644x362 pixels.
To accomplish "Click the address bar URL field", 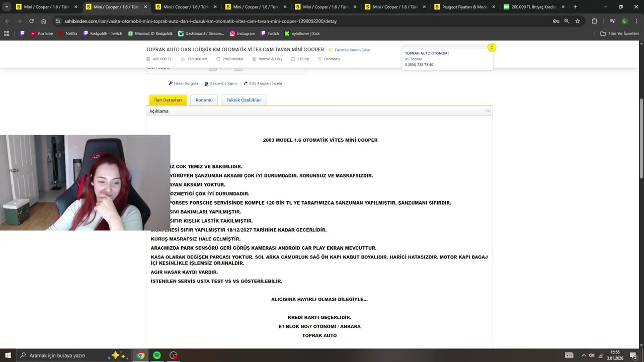I will pos(302,21).
